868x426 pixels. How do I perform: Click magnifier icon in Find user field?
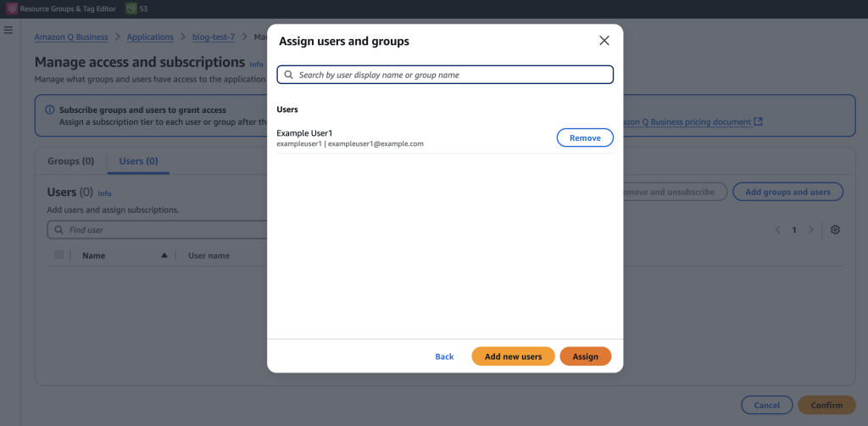(58, 229)
